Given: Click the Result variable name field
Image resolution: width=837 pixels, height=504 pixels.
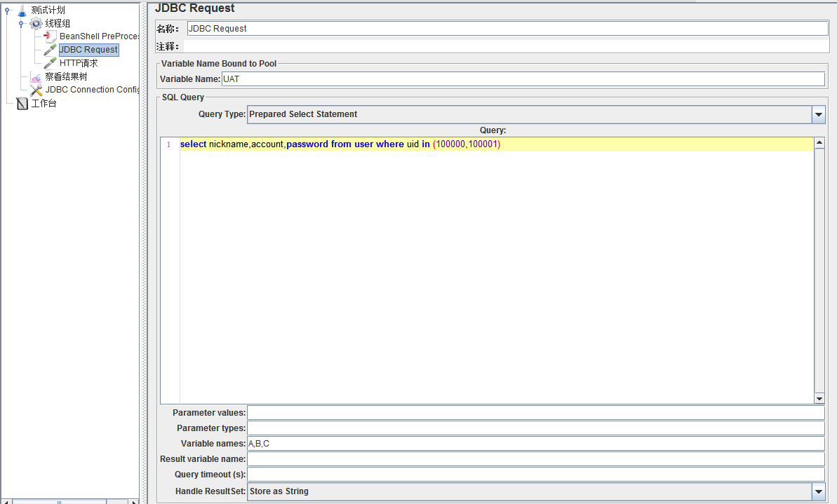Looking at the screenshot, I should [x=536, y=459].
